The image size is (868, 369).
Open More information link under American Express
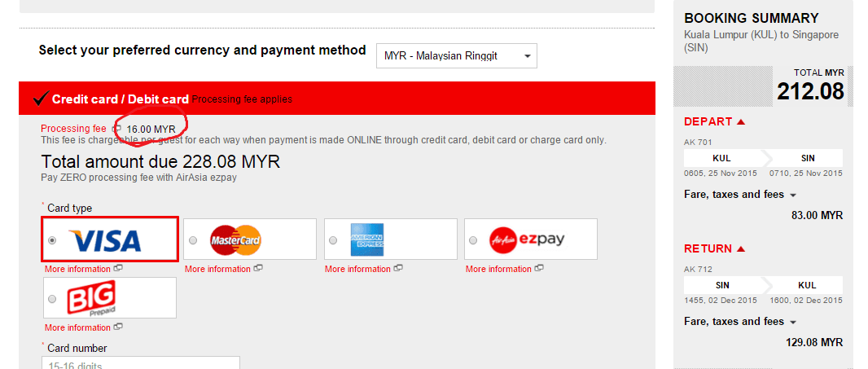click(x=357, y=270)
